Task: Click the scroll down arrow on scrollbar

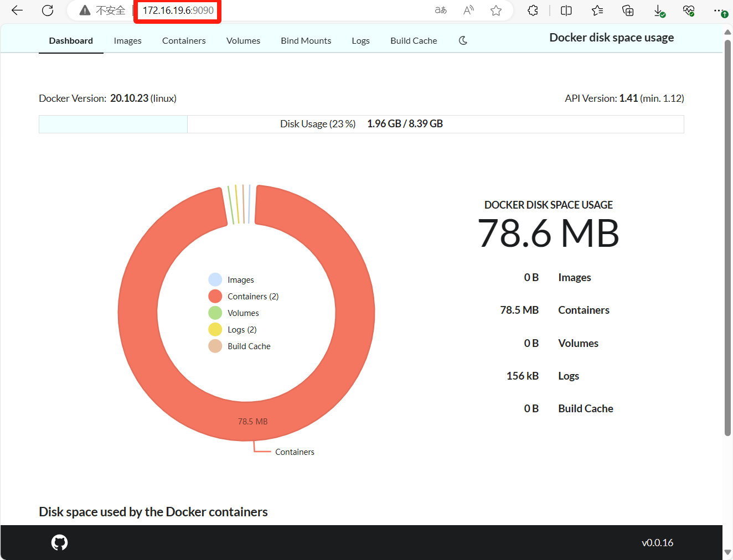Action: pos(727,552)
